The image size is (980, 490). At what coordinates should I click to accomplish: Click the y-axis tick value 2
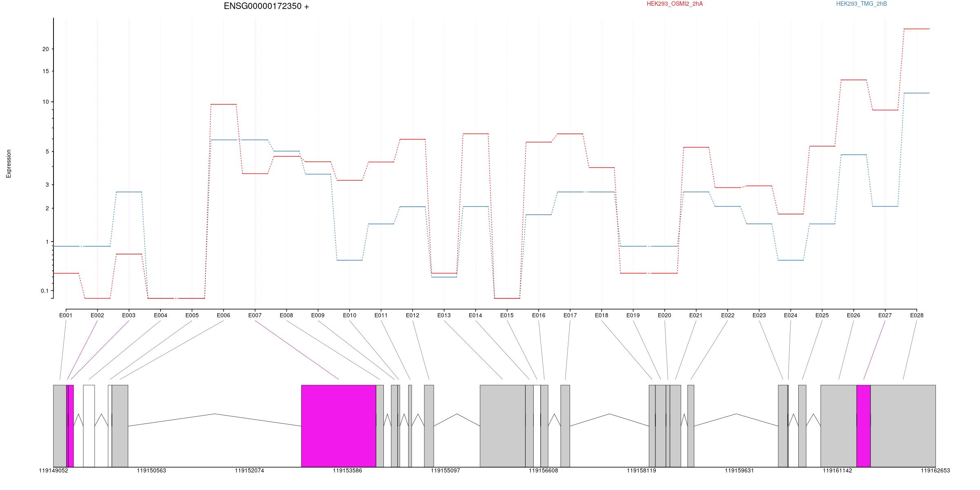47,208
